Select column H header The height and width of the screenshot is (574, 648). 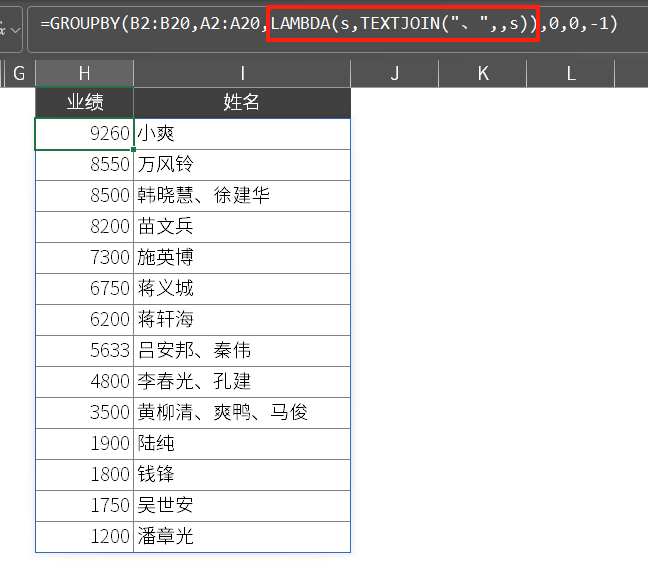tap(85, 74)
